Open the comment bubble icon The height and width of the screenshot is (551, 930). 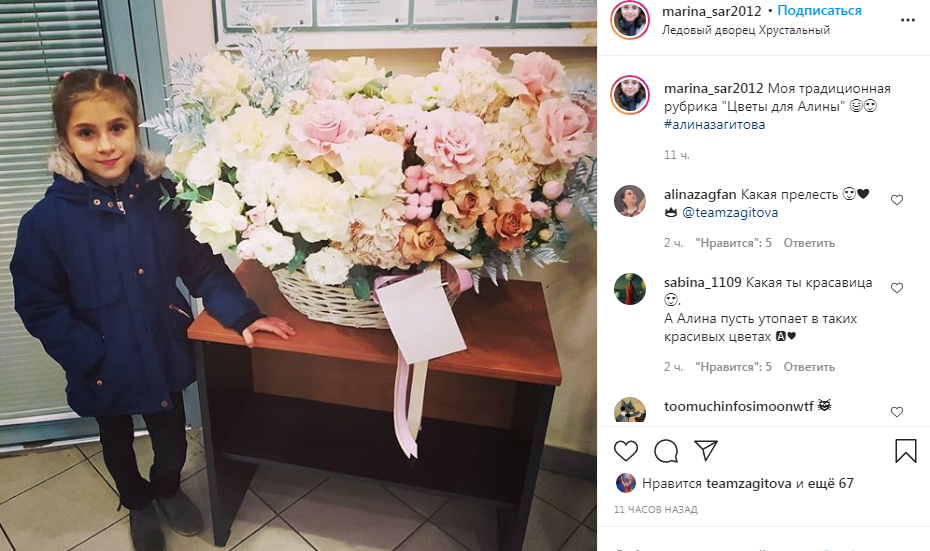point(666,451)
